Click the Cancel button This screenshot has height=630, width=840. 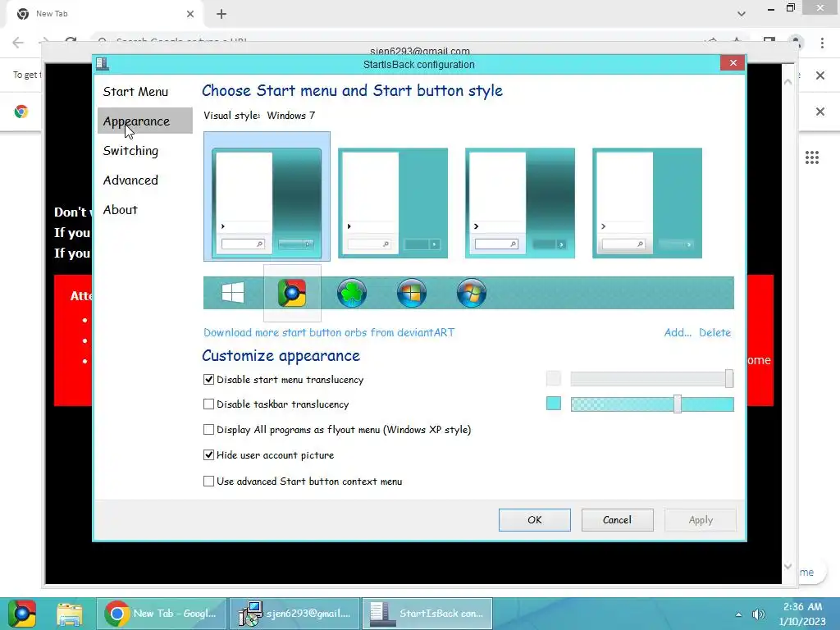(x=617, y=519)
